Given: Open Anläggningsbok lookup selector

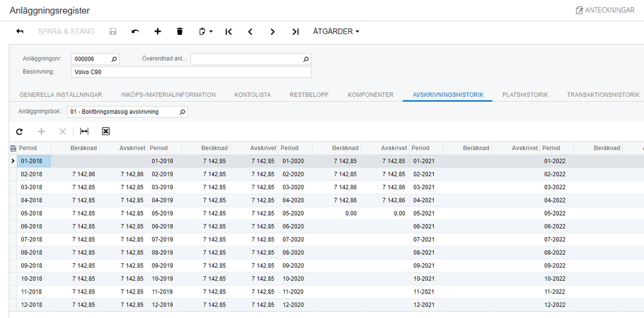Looking at the screenshot, I should point(182,112).
